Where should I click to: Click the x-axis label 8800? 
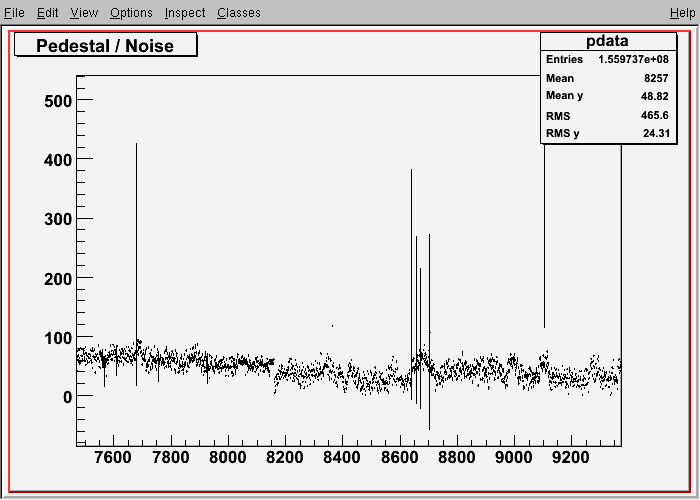[x=457, y=458]
